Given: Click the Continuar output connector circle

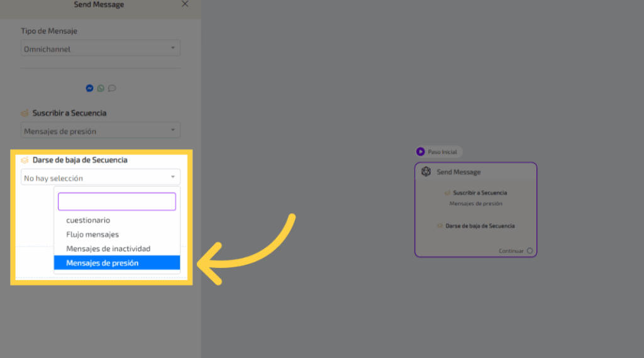Looking at the screenshot, I should [530, 251].
